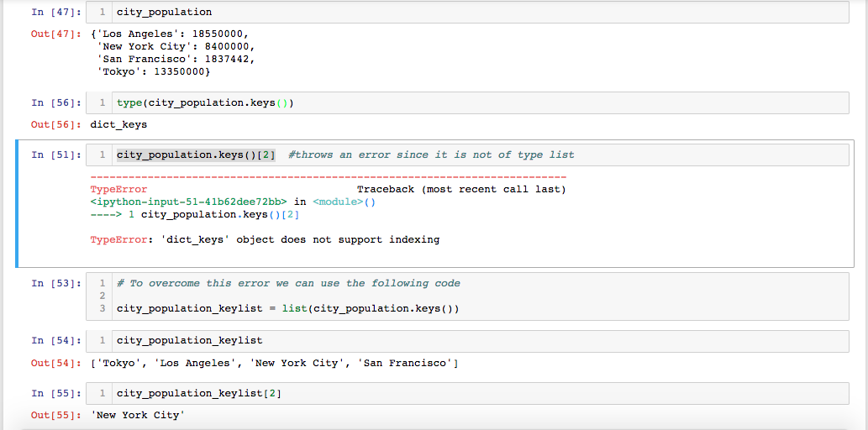
Task: Click the traceback arrow line 1
Action: coord(195,215)
